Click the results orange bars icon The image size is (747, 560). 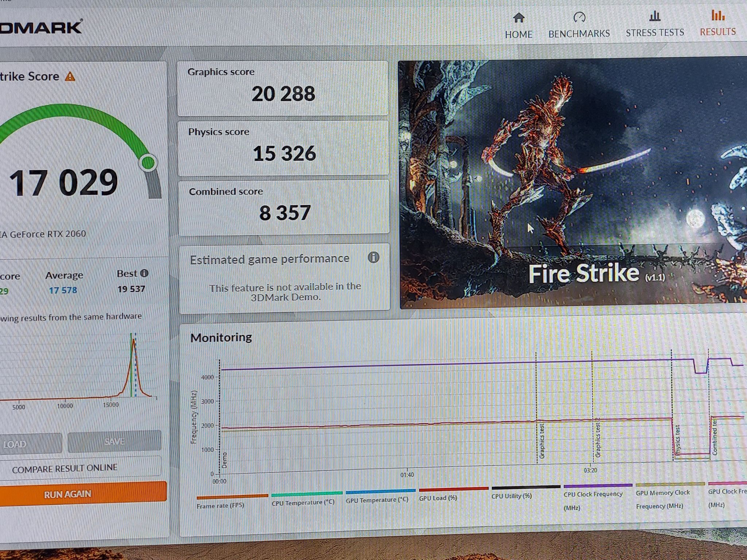coord(718,15)
